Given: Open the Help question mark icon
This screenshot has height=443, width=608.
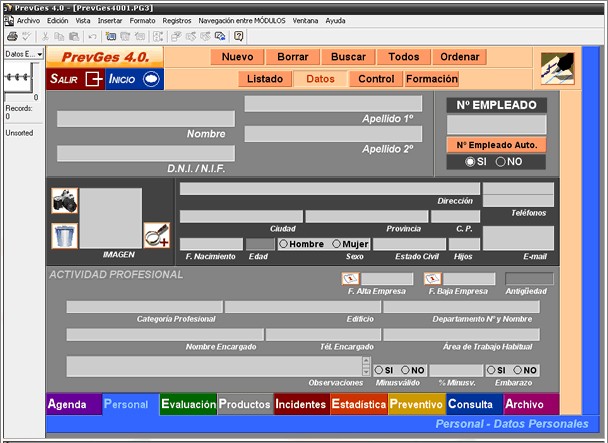Looking at the screenshot, I should tap(238, 36).
